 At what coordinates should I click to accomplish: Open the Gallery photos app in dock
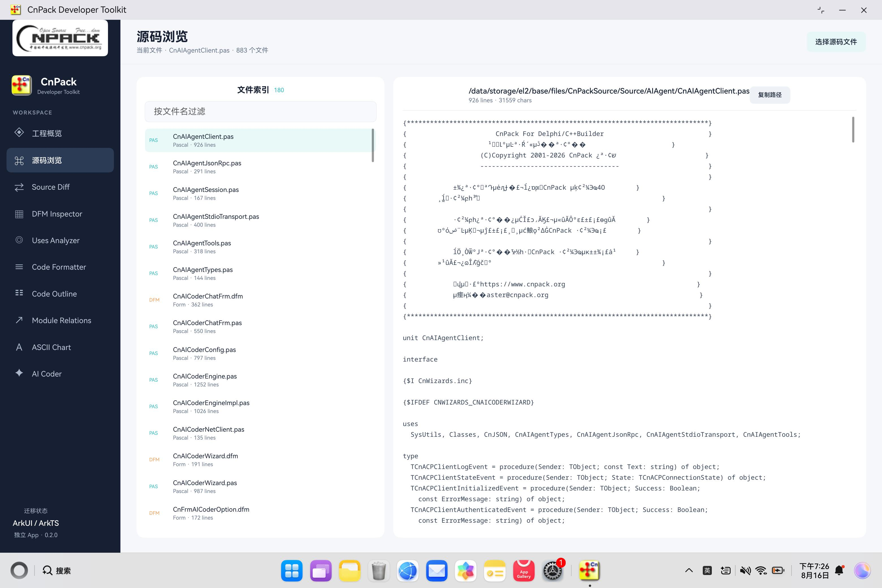click(x=465, y=571)
